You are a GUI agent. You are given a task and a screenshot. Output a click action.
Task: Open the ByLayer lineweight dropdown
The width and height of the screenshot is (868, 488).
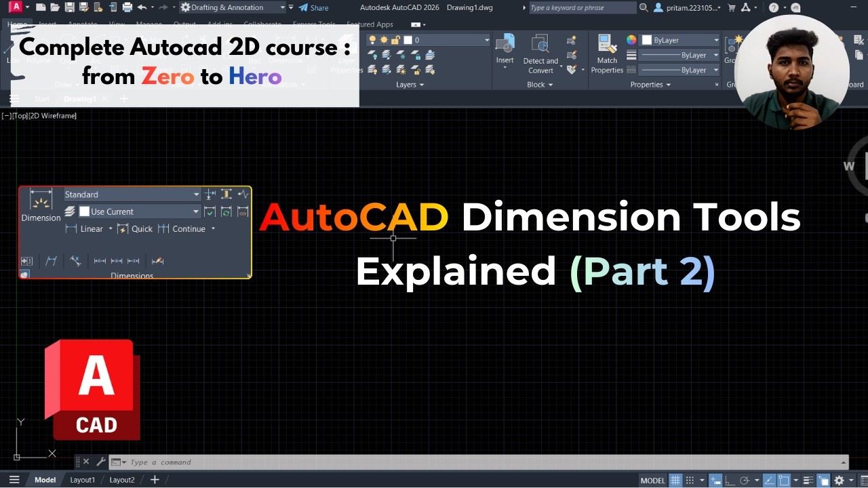pos(680,55)
